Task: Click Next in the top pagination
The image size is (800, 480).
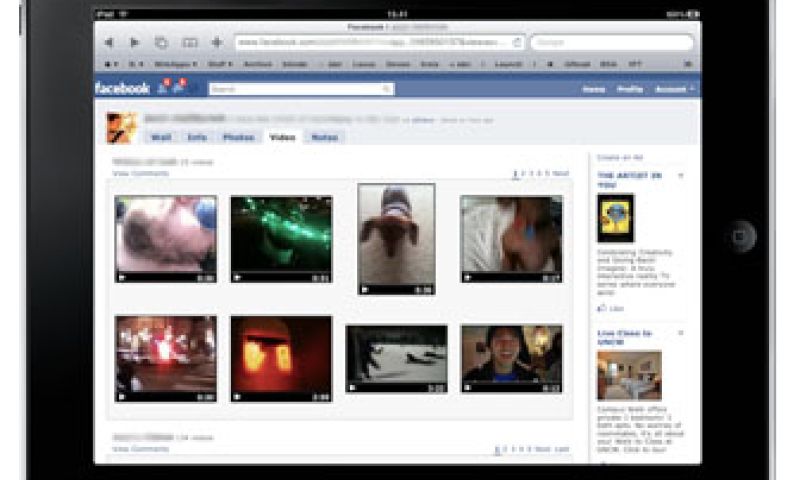Action: (561, 173)
